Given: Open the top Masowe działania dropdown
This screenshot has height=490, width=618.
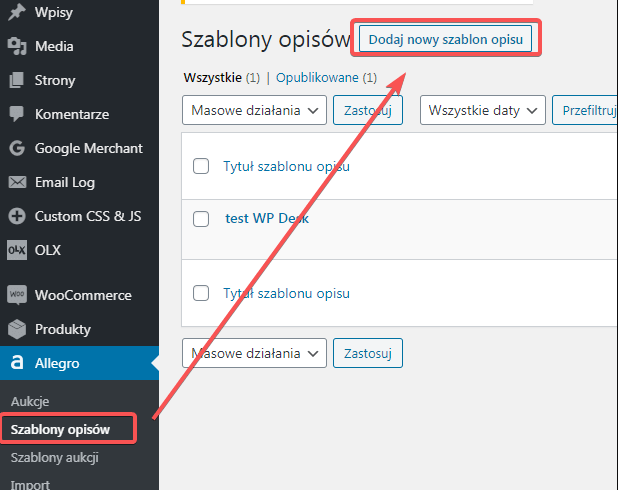Looking at the screenshot, I should 254,110.
